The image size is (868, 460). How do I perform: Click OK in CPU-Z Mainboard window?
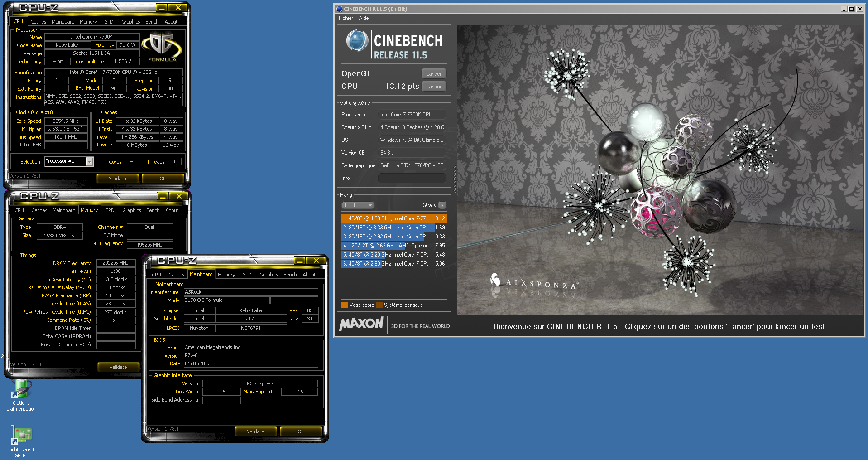[x=301, y=431]
